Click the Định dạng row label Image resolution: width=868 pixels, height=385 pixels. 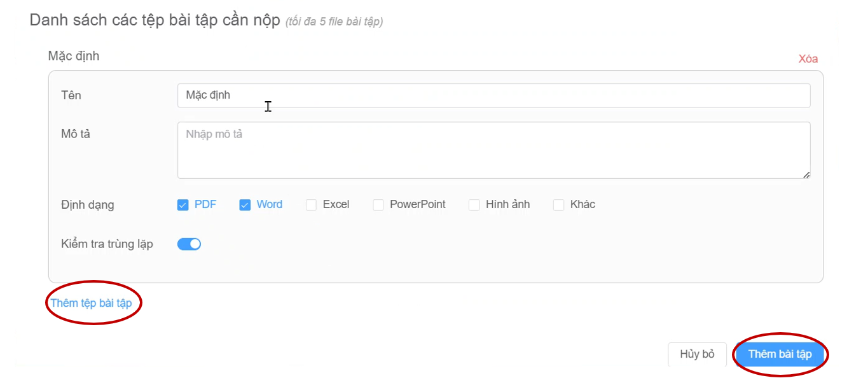point(88,205)
